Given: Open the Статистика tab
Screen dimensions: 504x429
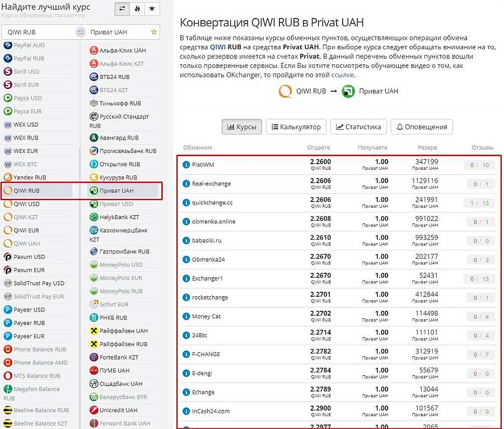Looking at the screenshot, I should coord(358,127).
